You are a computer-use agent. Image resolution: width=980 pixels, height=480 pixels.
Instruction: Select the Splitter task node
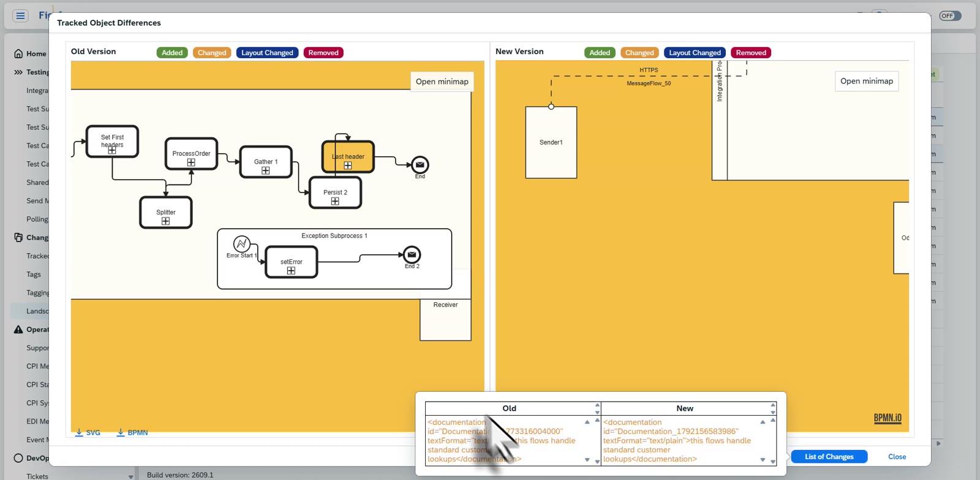[x=166, y=213]
